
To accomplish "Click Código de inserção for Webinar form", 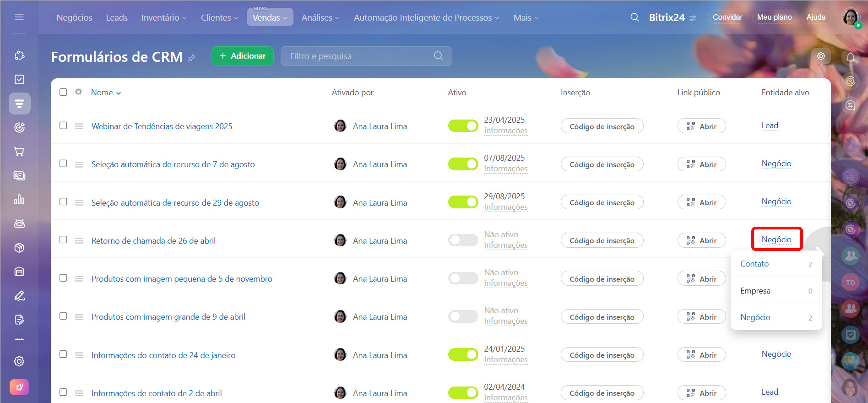I will (602, 126).
